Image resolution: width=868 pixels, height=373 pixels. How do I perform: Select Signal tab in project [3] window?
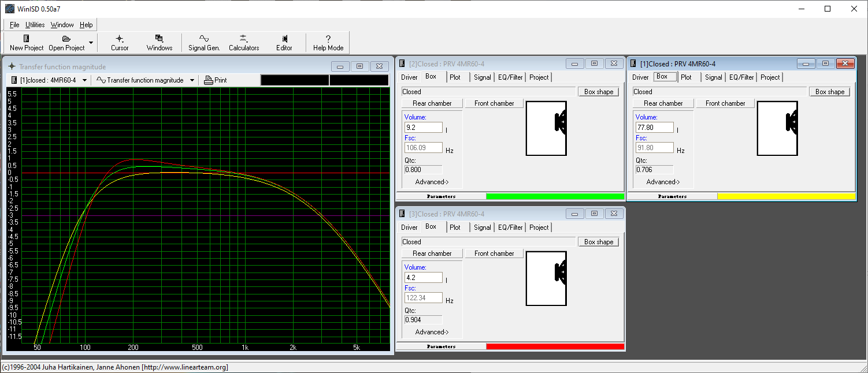click(483, 227)
